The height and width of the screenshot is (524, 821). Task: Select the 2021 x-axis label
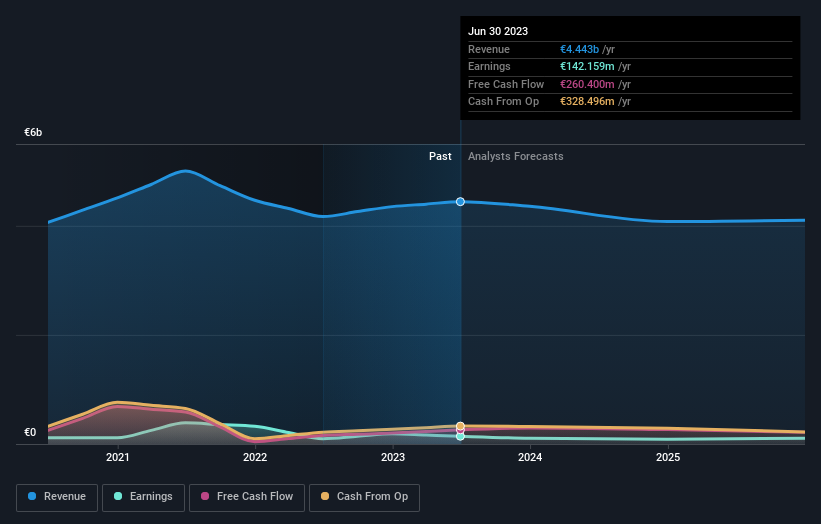click(x=118, y=457)
